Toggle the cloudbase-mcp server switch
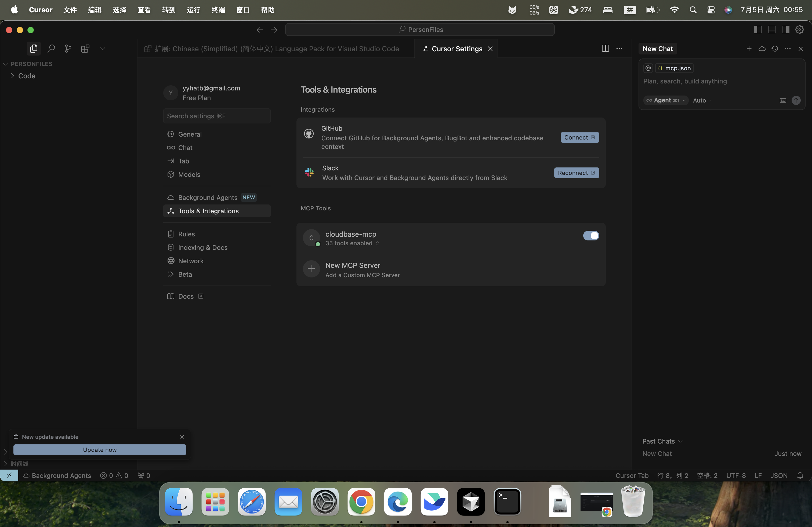This screenshot has height=527, width=812. tap(591, 236)
